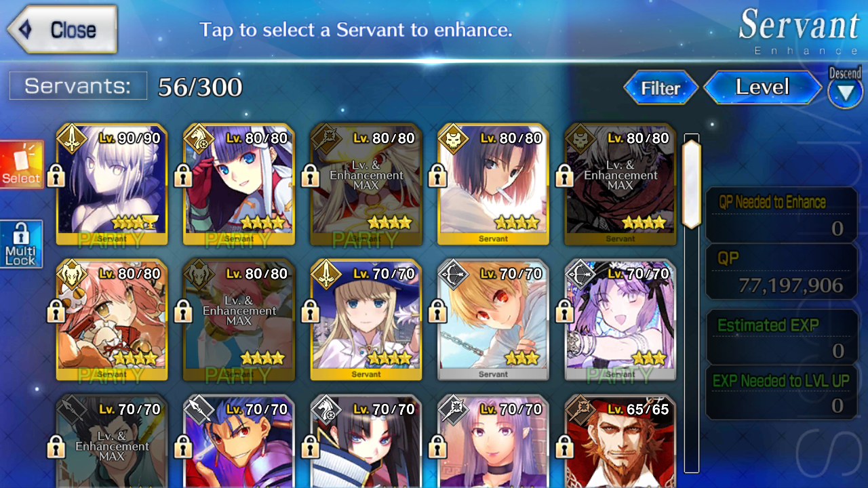The width and height of the screenshot is (868, 488).
Task: Click the Berserker class icon on the fox-girl Lv. 80 servant
Action: tap(70, 273)
